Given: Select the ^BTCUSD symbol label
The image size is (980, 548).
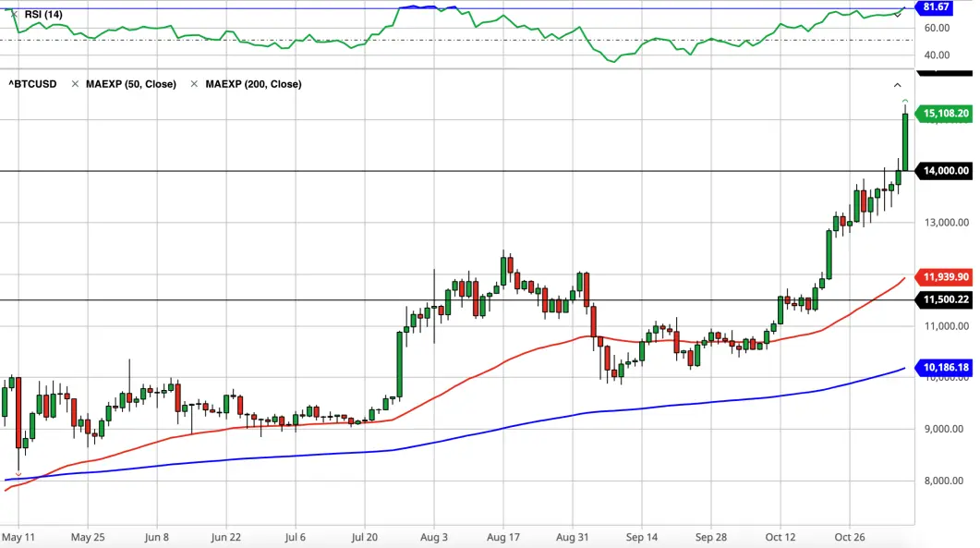Looking at the screenshot, I should tap(32, 84).
